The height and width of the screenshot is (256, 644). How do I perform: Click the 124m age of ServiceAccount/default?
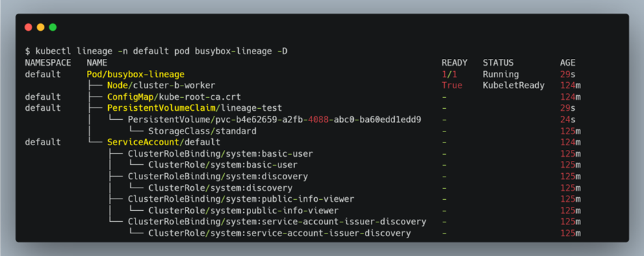[x=571, y=142]
